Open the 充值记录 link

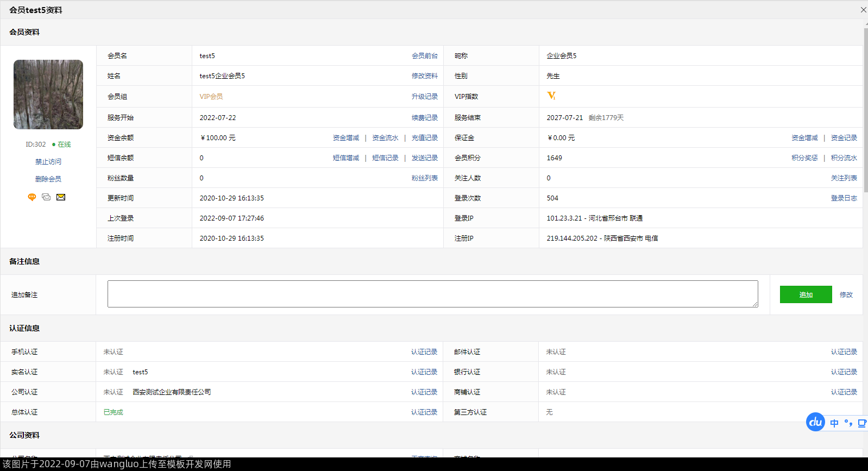tap(424, 138)
